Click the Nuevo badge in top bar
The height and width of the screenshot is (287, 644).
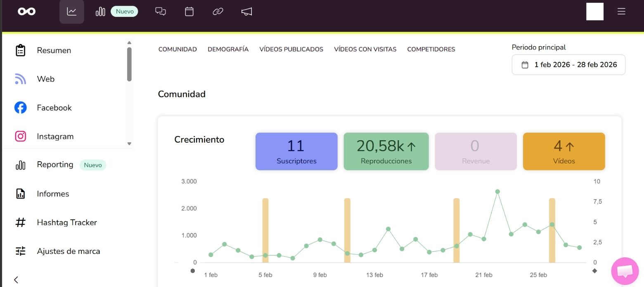tap(124, 12)
